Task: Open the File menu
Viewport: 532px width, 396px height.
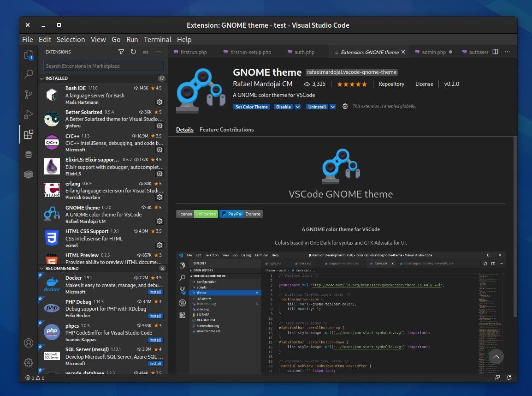Action: tap(28, 39)
